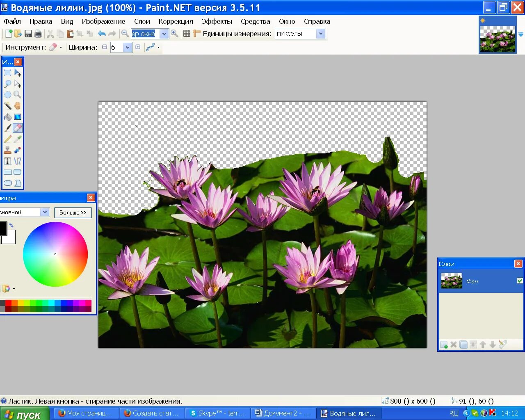525x420 pixels.
Task: Open the Изображение menu
Action: [103, 21]
